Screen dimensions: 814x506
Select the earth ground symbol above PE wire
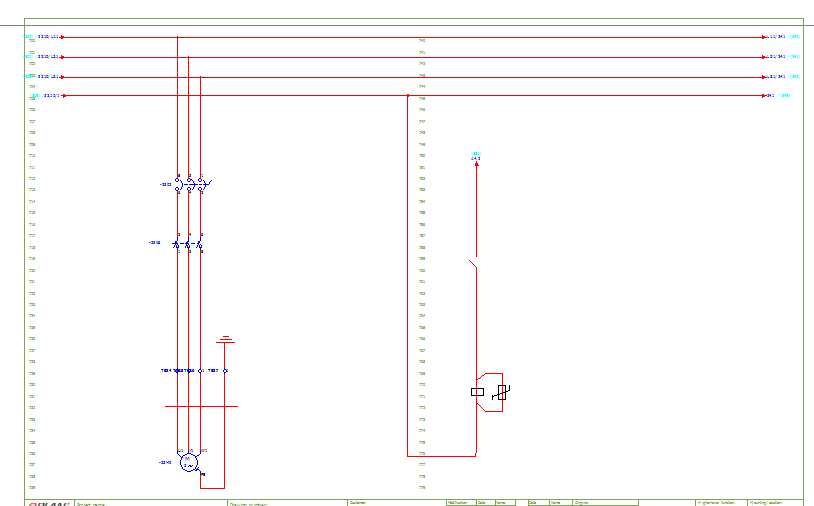click(225, 340)
